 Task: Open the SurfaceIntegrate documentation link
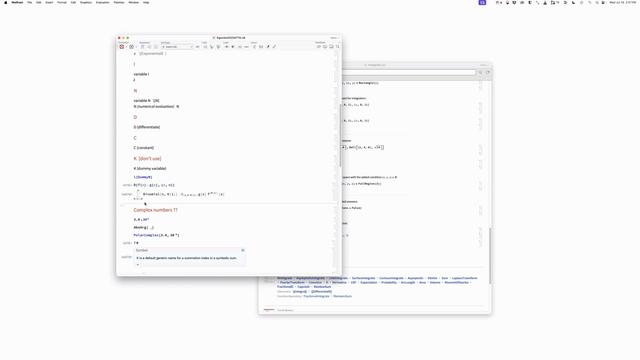click(x=363, y=278)
